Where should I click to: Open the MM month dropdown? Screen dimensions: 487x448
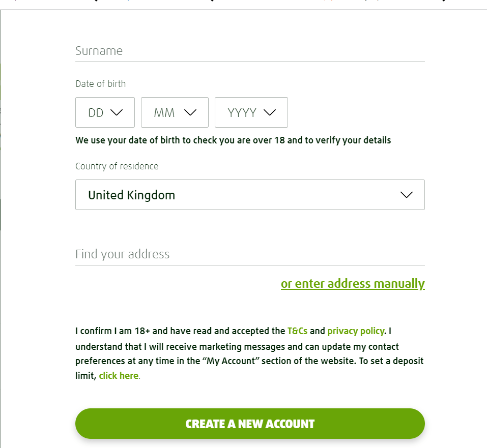click(175, 112)
